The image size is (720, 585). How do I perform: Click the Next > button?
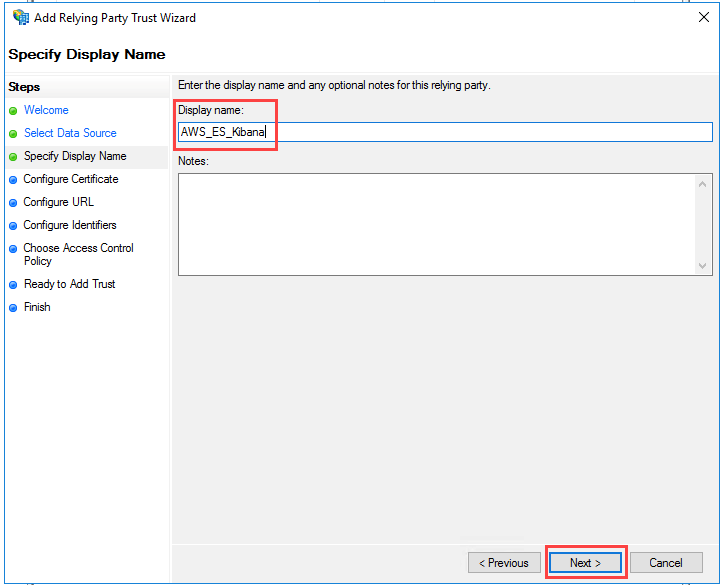click(x=585, y=562)
